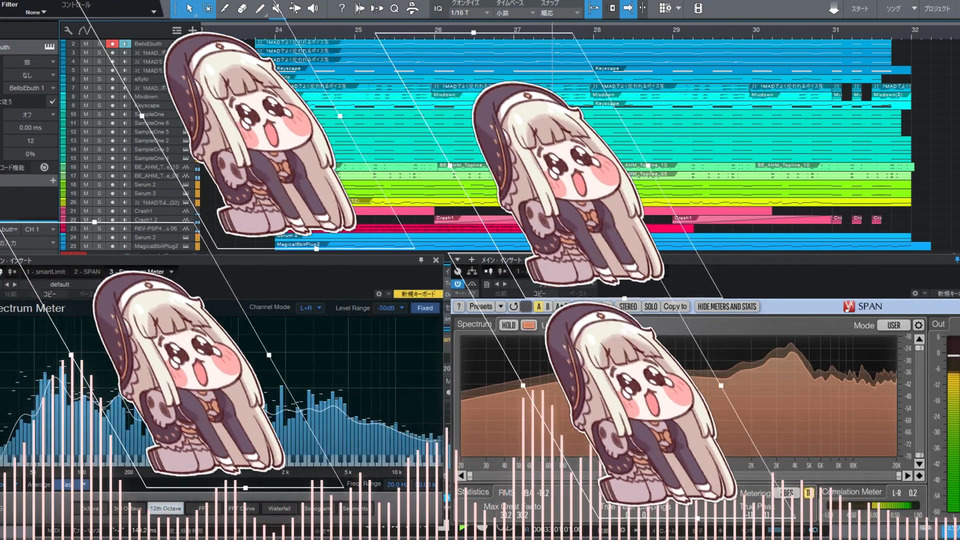Open the CH 1 channel dropdown

coord(39,230)
